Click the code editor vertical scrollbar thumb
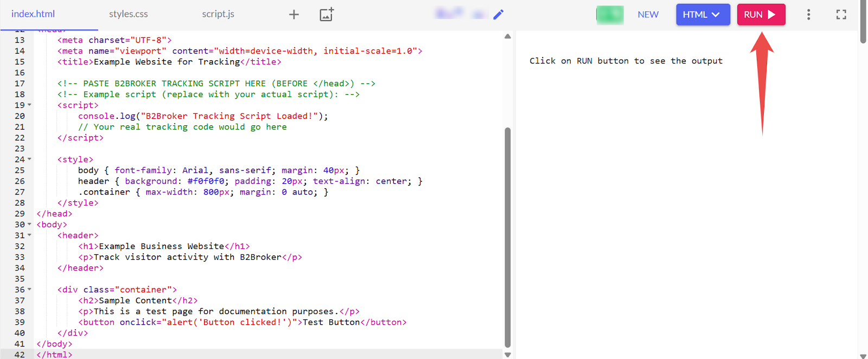The image size is (868, 359). pyautogui.click(x=508, y=236)
